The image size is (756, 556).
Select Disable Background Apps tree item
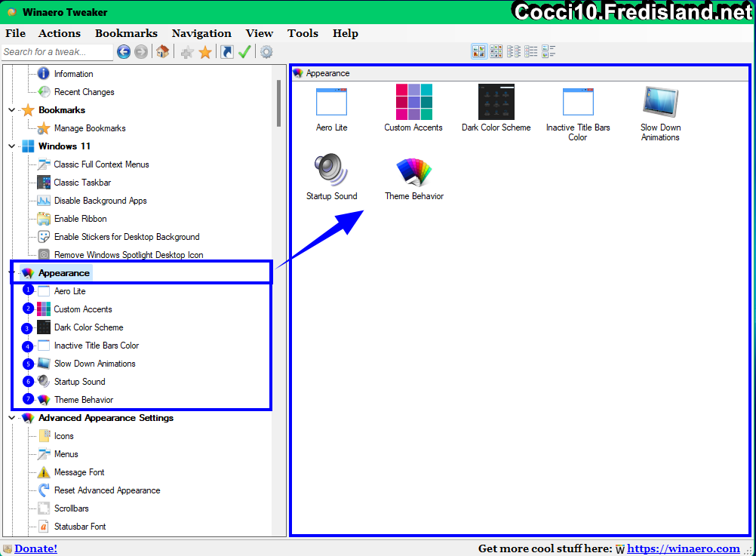(100, 201)
